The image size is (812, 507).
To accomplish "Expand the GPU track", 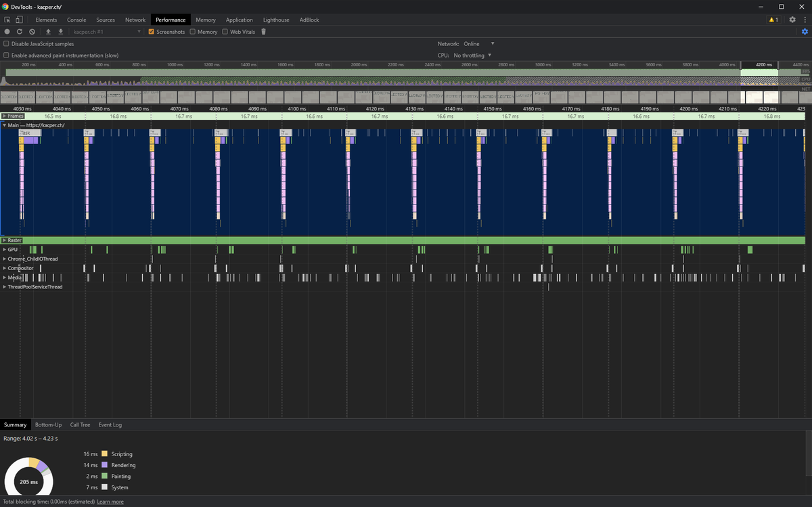I will 4,250.
